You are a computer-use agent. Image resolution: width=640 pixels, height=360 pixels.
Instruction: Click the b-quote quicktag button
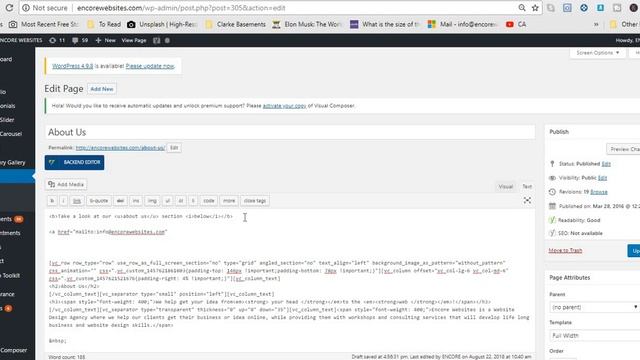[99, 201]
